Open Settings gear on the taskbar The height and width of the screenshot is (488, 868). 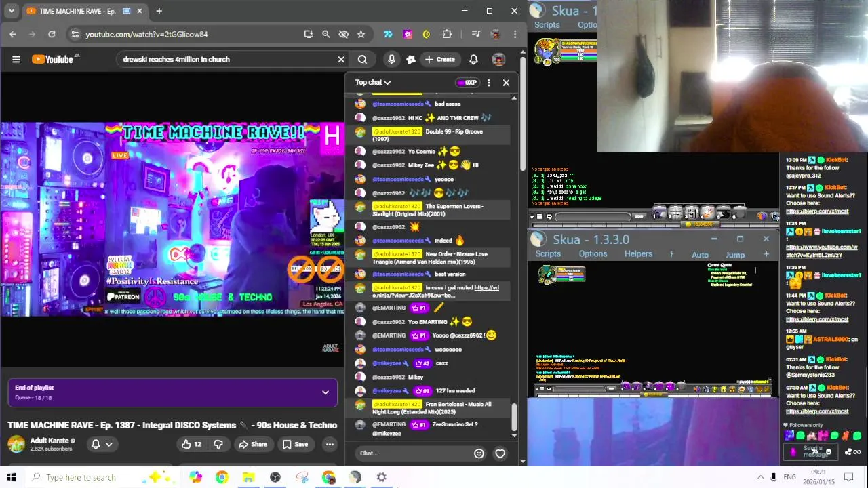382,477
